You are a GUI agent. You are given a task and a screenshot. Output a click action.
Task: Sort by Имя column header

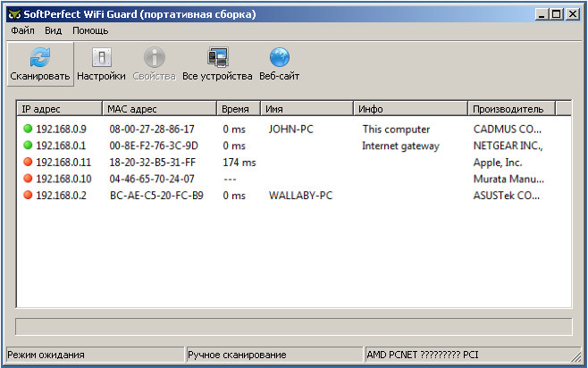[x=307, y=109]
